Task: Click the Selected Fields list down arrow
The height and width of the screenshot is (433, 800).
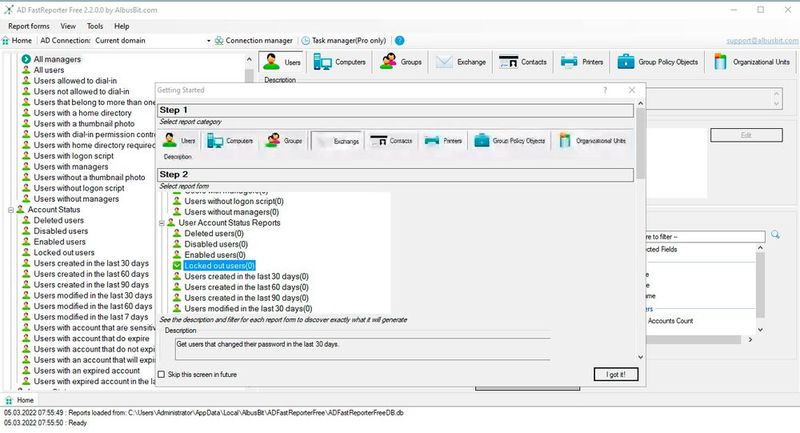Action: pyautogui.click(x=760, y=330)
